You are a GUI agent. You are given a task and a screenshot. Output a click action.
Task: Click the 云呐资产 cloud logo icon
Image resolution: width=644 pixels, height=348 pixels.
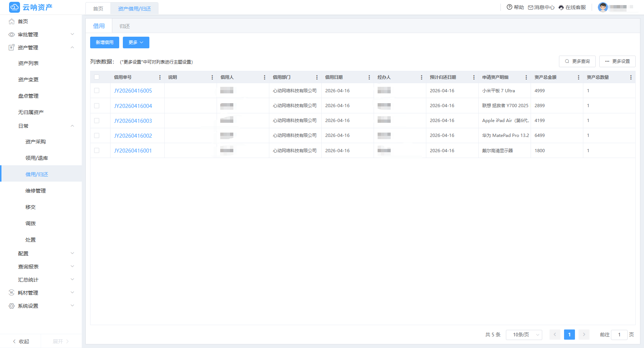click(15, 7)
